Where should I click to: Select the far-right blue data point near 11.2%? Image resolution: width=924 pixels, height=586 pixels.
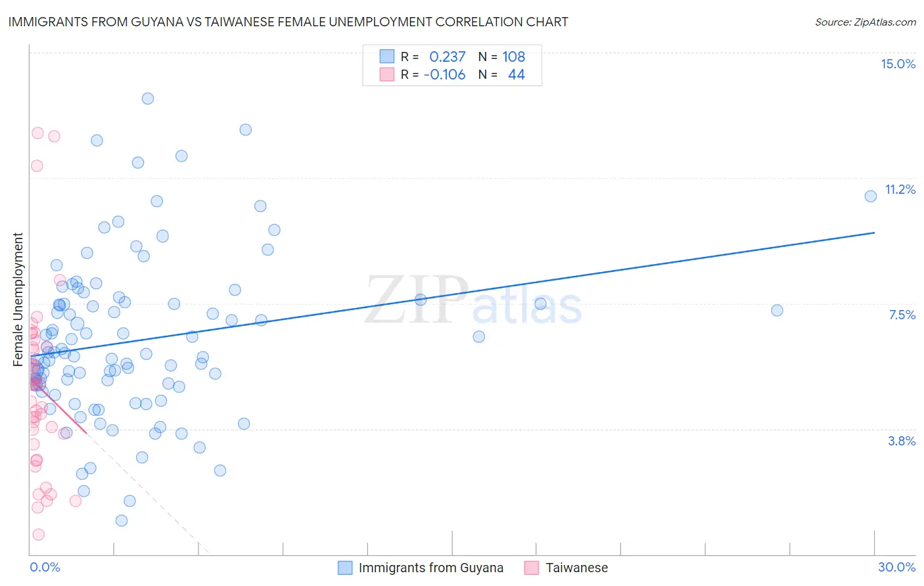point(871,196)
